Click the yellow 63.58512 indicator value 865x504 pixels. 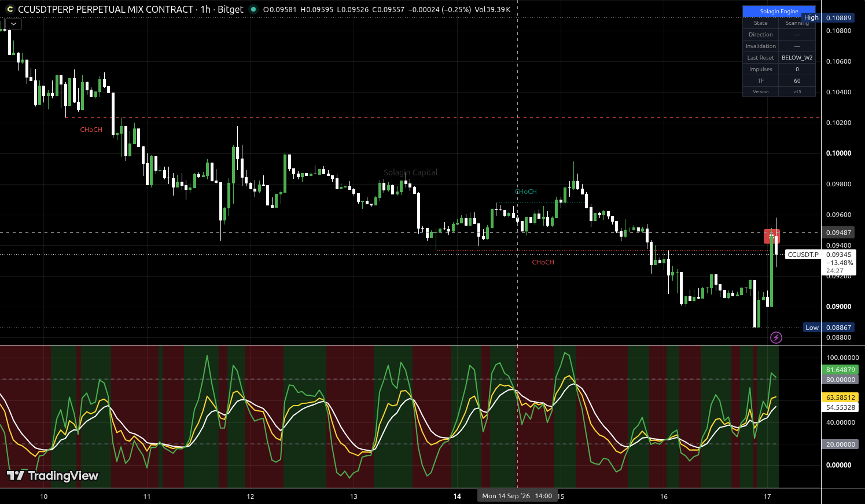(x=840, y=398)
